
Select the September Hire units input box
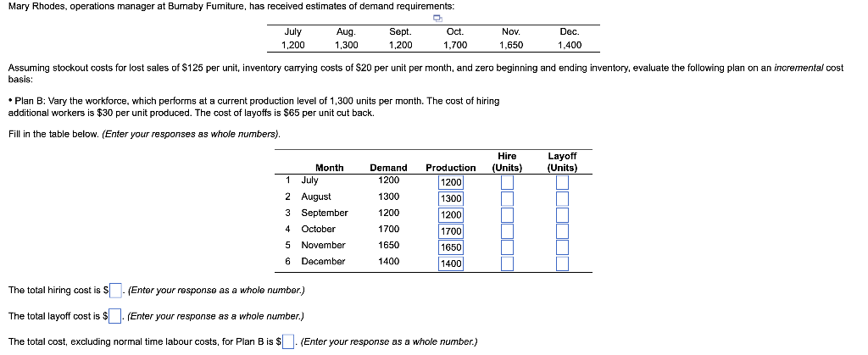pyautogui.click(x=508, y=214)
